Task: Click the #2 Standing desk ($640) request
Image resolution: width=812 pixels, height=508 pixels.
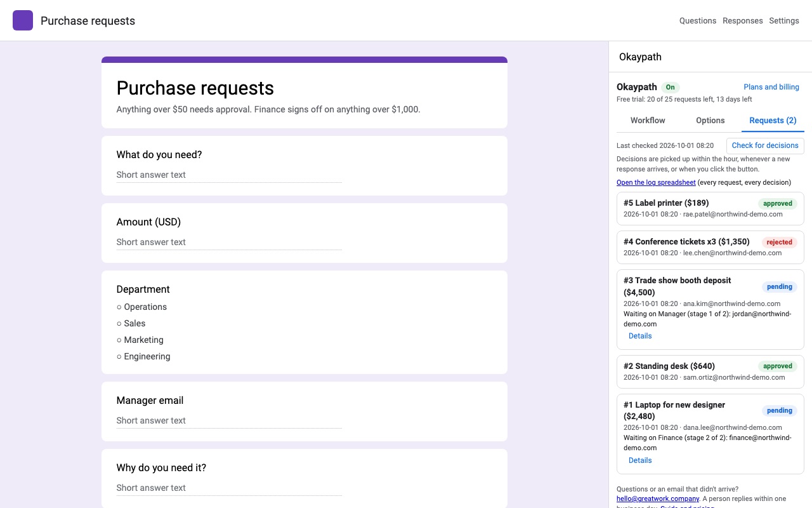Action: pos(710,371)
